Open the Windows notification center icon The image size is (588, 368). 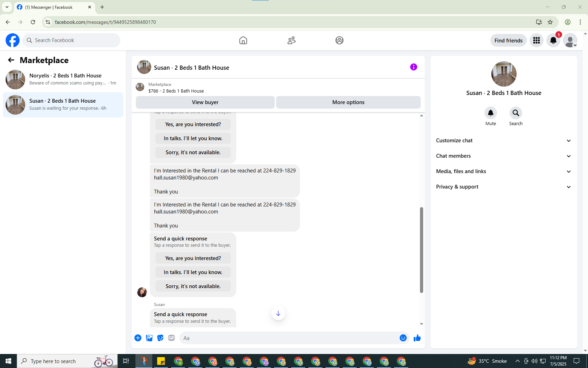tap(576, 361)
